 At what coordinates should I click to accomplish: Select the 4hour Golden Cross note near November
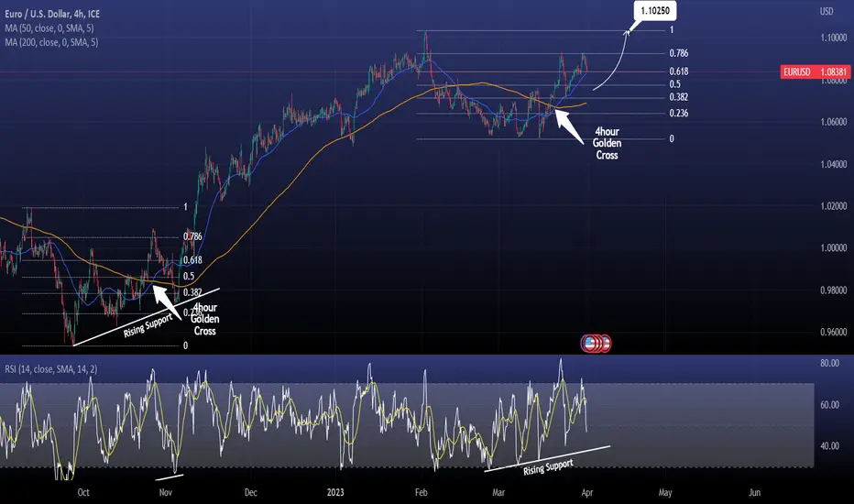[204, 319]
